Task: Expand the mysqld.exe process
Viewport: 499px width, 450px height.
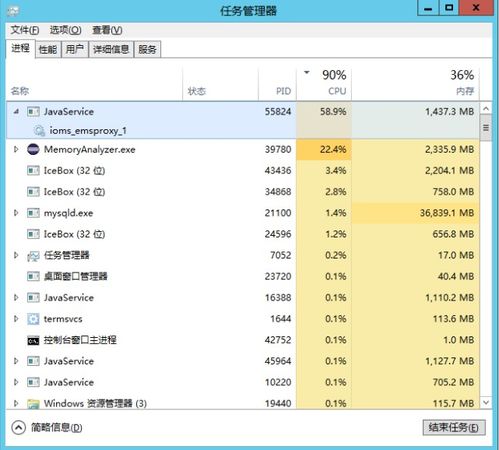Action: point(16,213)
